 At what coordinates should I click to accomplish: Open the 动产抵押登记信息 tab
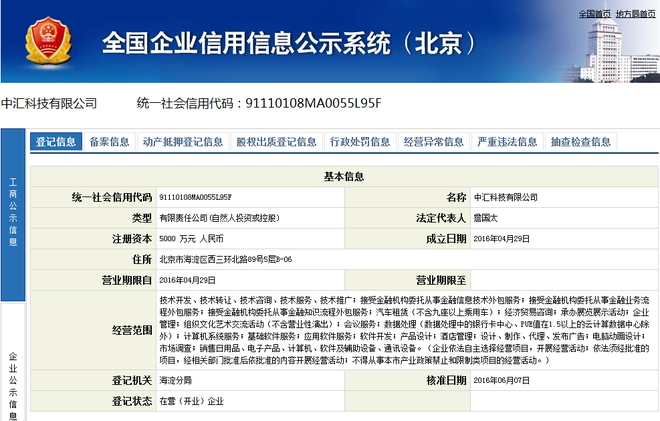click(183, 141)
